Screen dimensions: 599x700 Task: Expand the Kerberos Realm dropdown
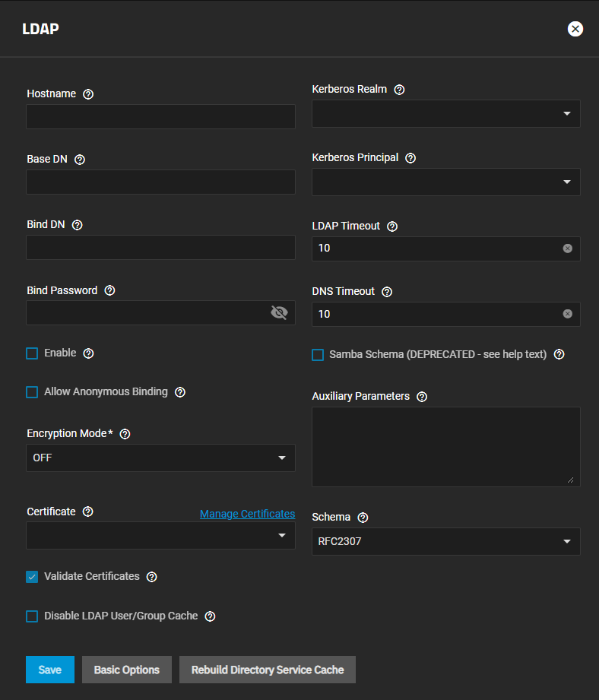coord(446,113)
